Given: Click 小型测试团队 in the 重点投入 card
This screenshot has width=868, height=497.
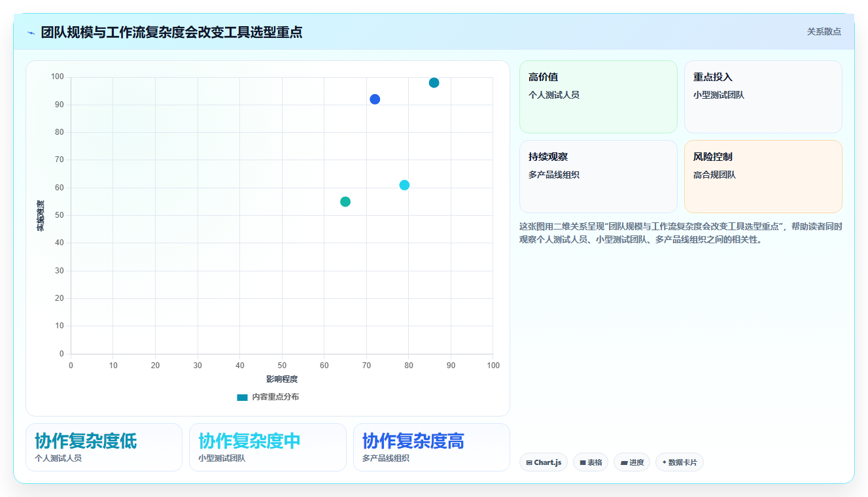Looking at the screenshot, I should click(x=719, y=95).
